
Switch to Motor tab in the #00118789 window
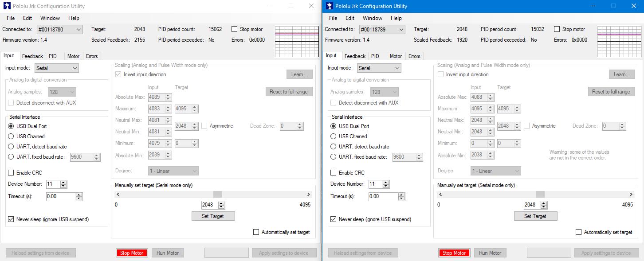pyautogui.click(x=396, y=56)
